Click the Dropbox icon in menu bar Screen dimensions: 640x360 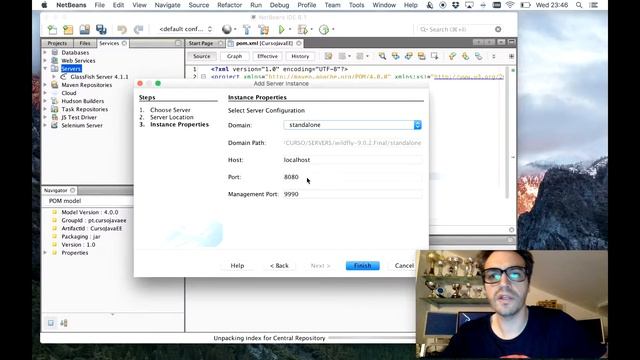456,5
